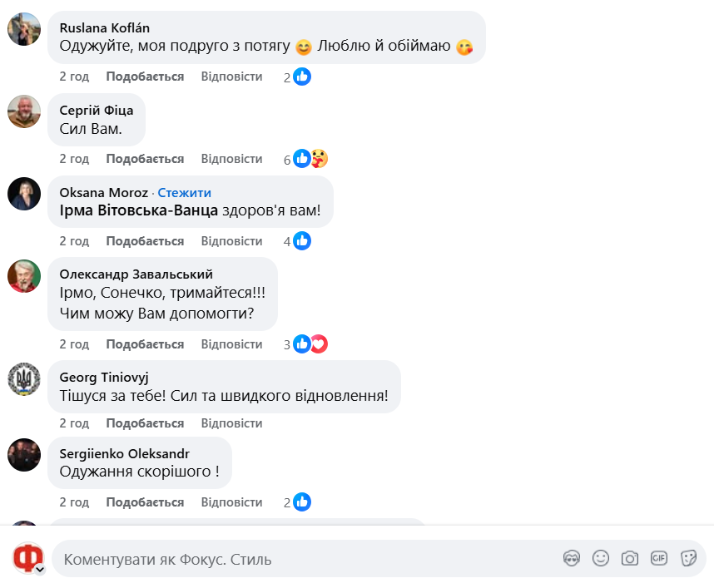714x588 pixels.
Task: Open Georg Tiniovyj's profile name link
Action: click(x=104, y=377)
